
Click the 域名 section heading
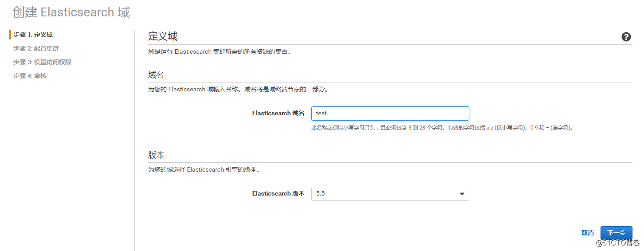click(156, 75)
